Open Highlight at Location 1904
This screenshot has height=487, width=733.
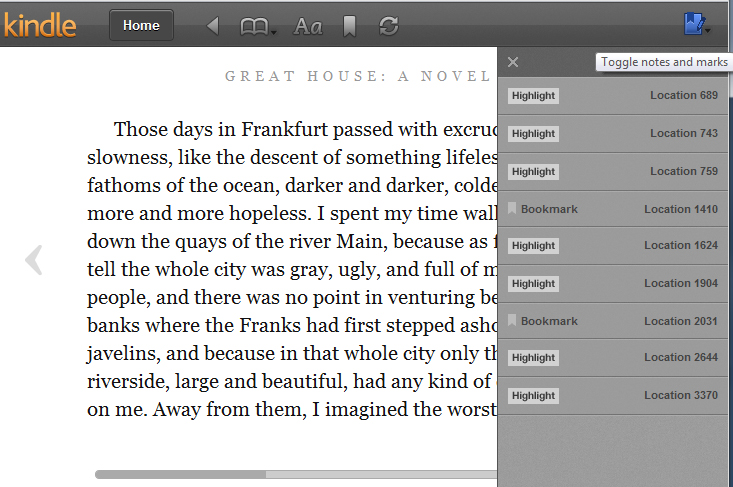(613, 284)
